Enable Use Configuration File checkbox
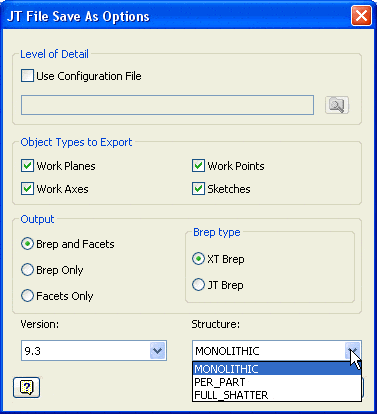 [x=27, y=76]
